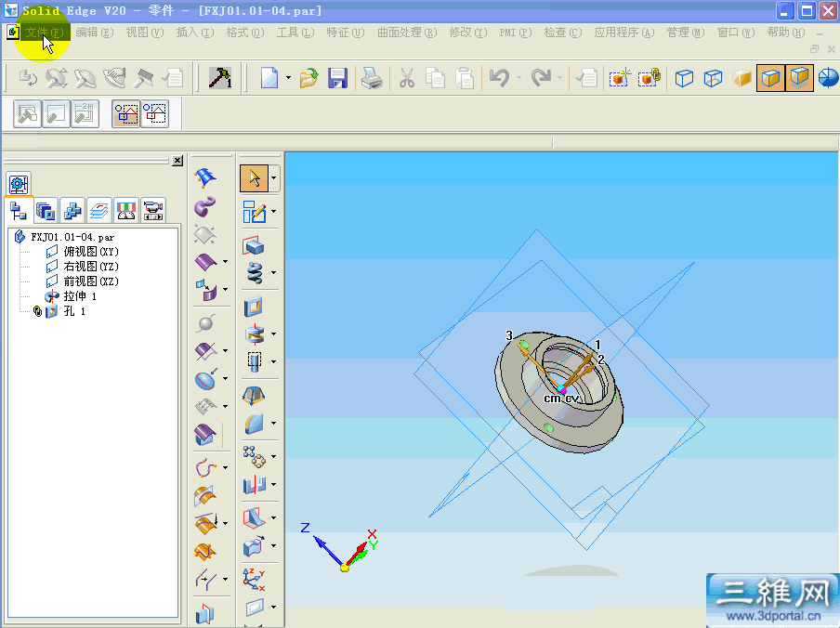The height and width of the screenshot is (628, 840).
Task: Click the Print icon
Action: click(x=372, y=78)
